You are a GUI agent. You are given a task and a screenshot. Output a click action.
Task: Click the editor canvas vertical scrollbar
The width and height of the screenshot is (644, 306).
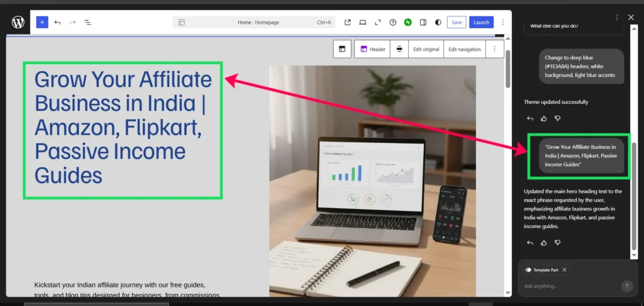[508, 69]
